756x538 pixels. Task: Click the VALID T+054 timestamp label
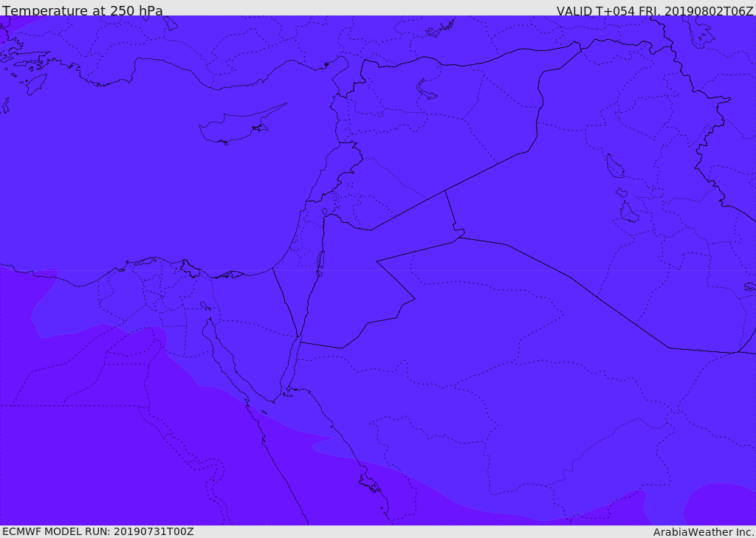pos(655,10)
